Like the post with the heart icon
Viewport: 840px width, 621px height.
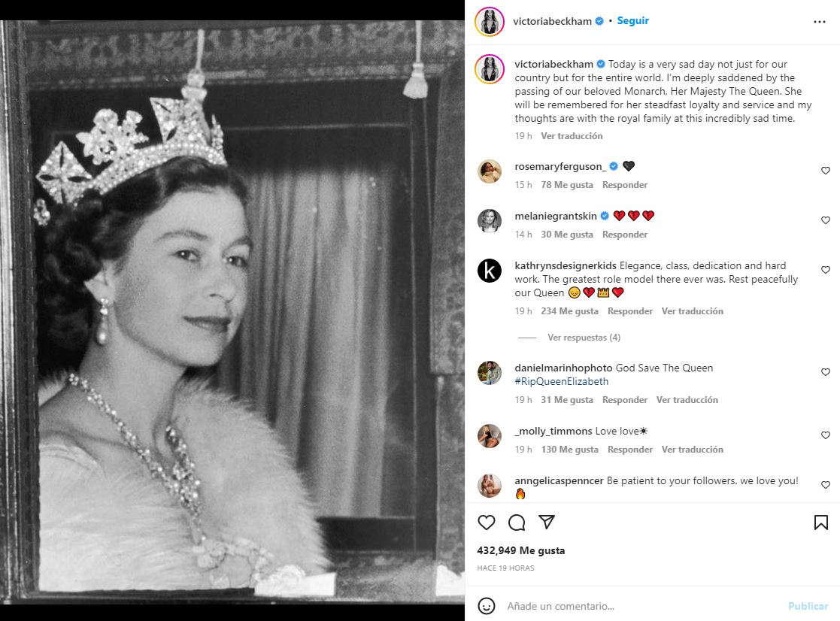pyautogui.click(x=487, y=523)
